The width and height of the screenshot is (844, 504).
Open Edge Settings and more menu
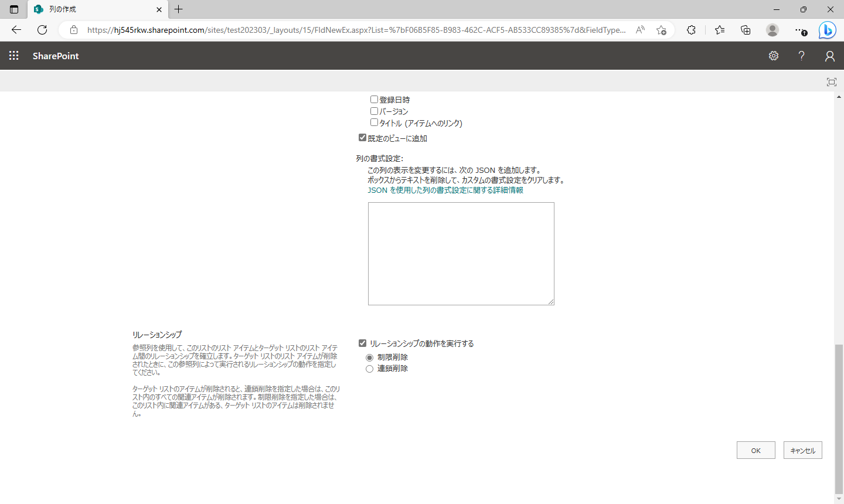pos(801,30)
